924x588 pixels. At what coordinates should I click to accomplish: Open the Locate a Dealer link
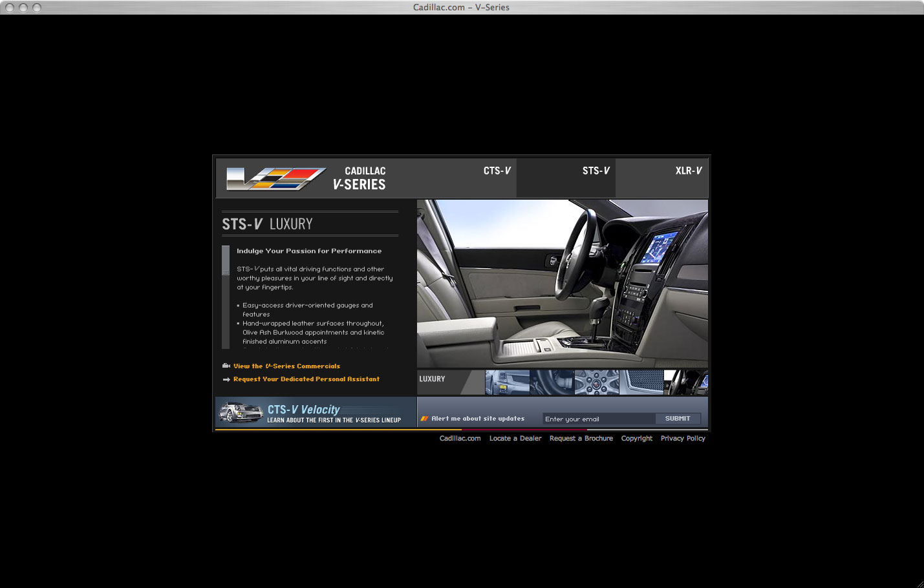click(515, 438)
